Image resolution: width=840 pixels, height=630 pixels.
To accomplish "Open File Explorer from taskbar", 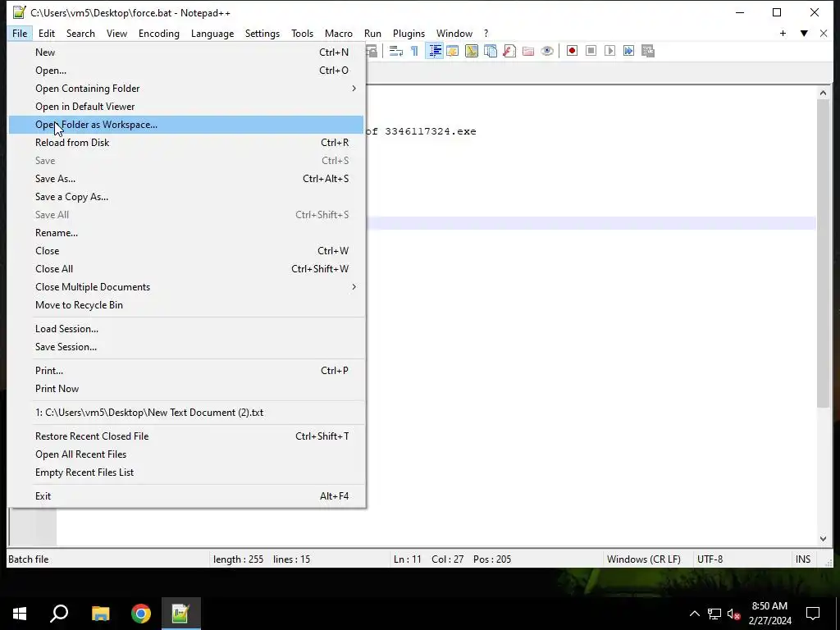I will [x=100, y=614].
